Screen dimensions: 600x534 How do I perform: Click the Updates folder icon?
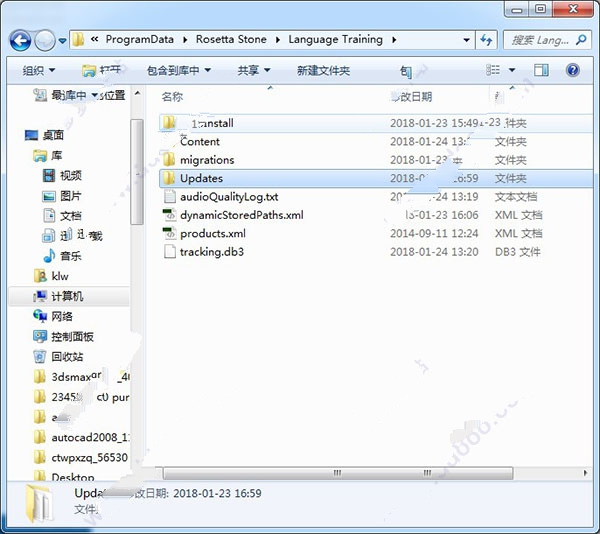169,178
